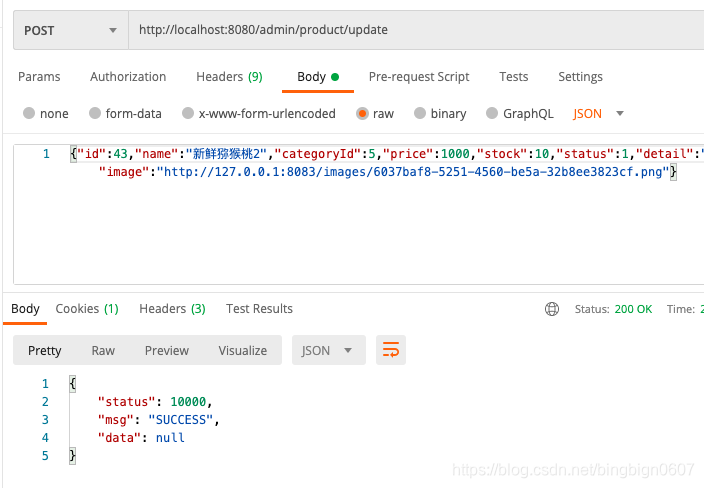Click the image URL in request body
704x488 pixels.
[413, 172]
